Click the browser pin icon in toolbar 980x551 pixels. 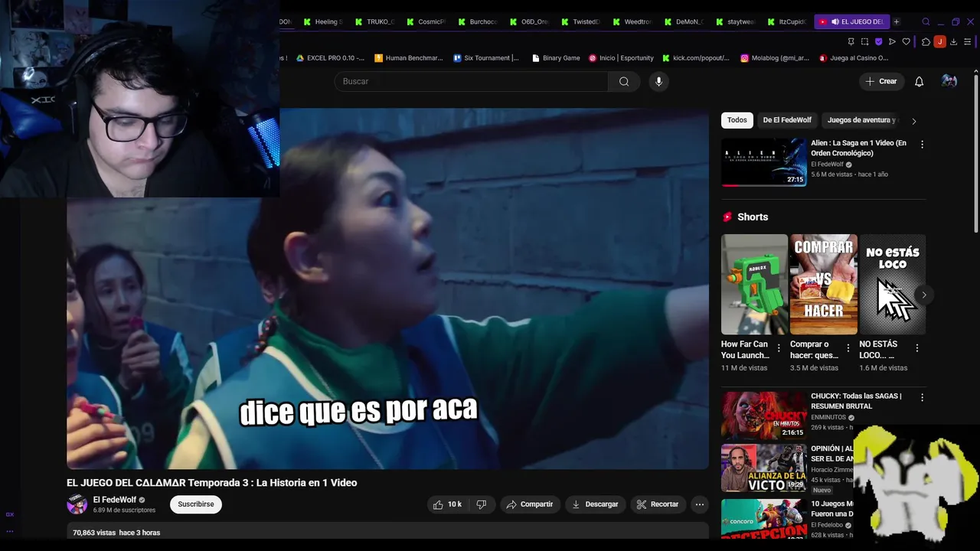[x=851, y=41]
